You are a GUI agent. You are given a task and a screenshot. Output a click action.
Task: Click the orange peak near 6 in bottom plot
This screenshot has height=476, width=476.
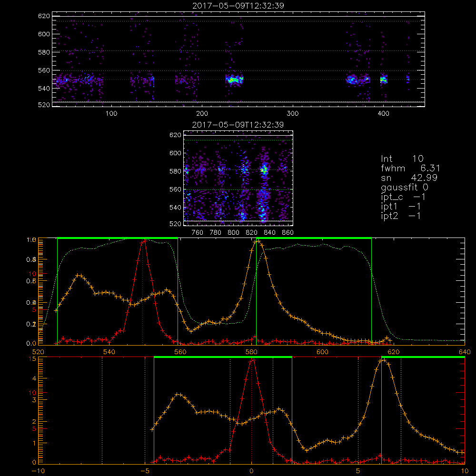tap(384, 360)
